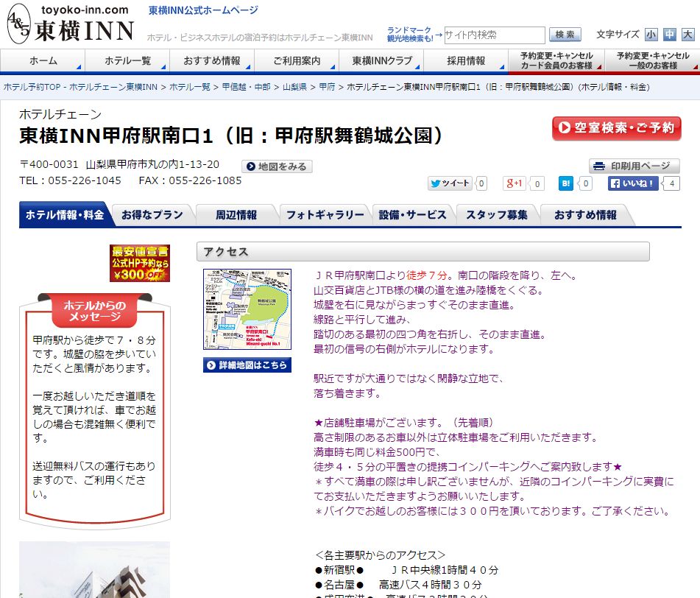
Task: Set font size to 大
Action: pos(687,35)
